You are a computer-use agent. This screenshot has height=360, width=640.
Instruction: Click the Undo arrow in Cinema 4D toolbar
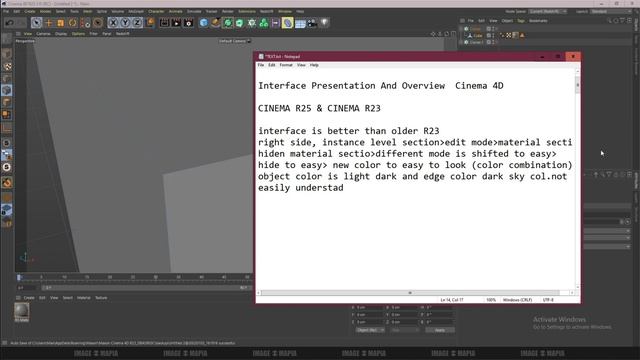coord(9,23)
